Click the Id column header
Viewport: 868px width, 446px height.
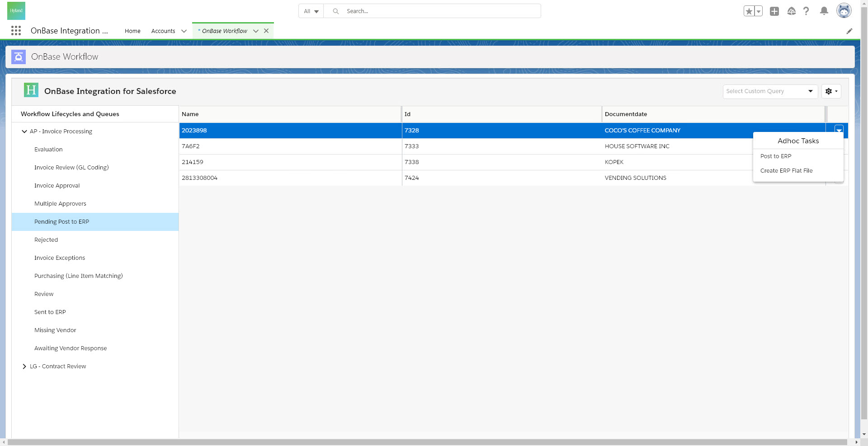(x=502, y=114)
